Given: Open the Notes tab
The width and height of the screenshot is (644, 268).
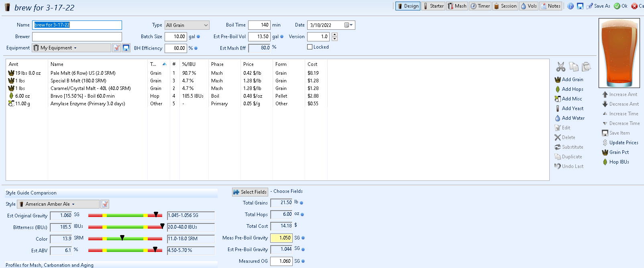Looking at the screenshot, I should pos(550,6).
